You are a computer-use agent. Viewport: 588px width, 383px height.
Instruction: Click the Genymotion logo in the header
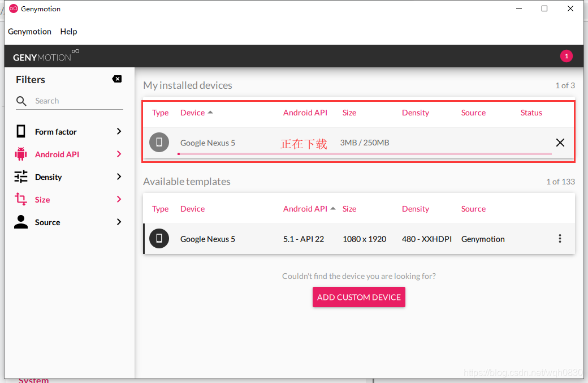tap(46, 56)
